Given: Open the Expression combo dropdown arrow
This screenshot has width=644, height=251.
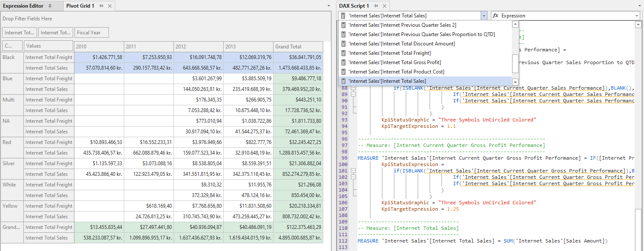Looking at the screenshot, I should (x=636, y=15).
